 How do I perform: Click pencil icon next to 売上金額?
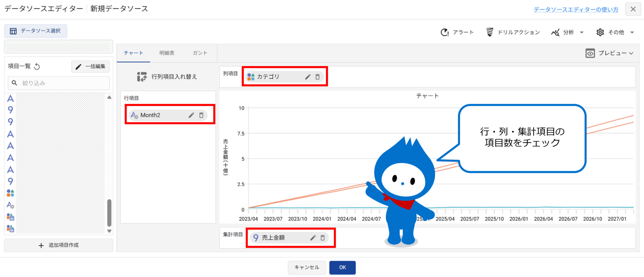[x=313, y=238]
